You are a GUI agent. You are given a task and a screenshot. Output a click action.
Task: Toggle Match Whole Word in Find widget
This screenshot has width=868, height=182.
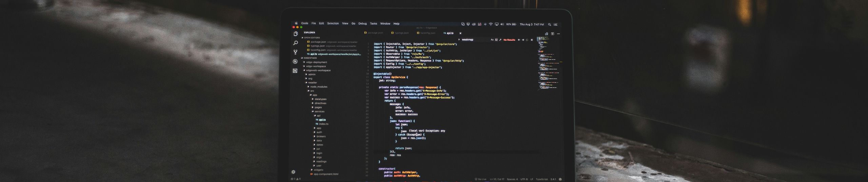click(496, 40)
